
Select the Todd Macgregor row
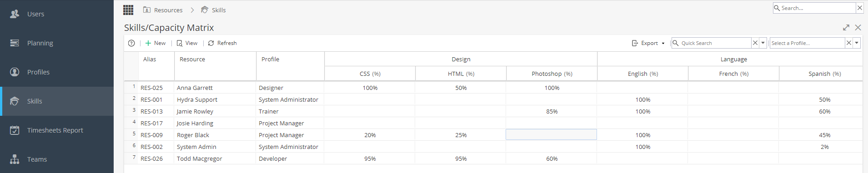(x=493, y=158)
